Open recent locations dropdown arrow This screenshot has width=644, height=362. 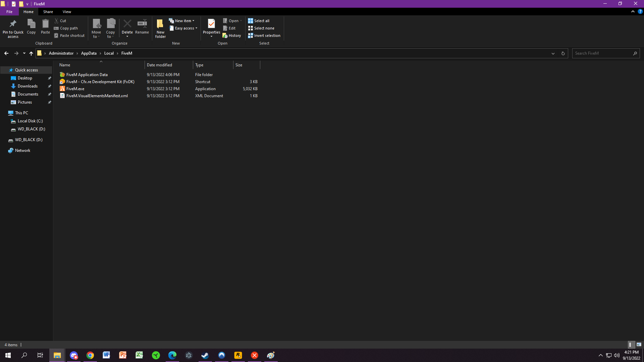click(24, 53)
